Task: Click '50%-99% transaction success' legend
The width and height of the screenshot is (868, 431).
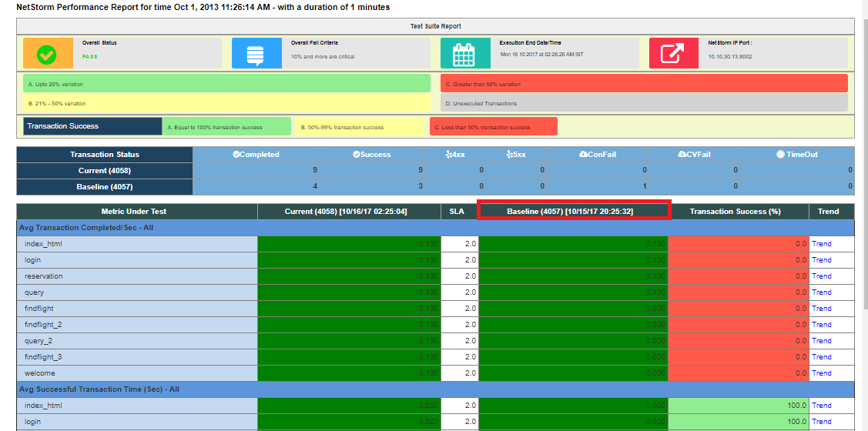Action: point(360,126)
